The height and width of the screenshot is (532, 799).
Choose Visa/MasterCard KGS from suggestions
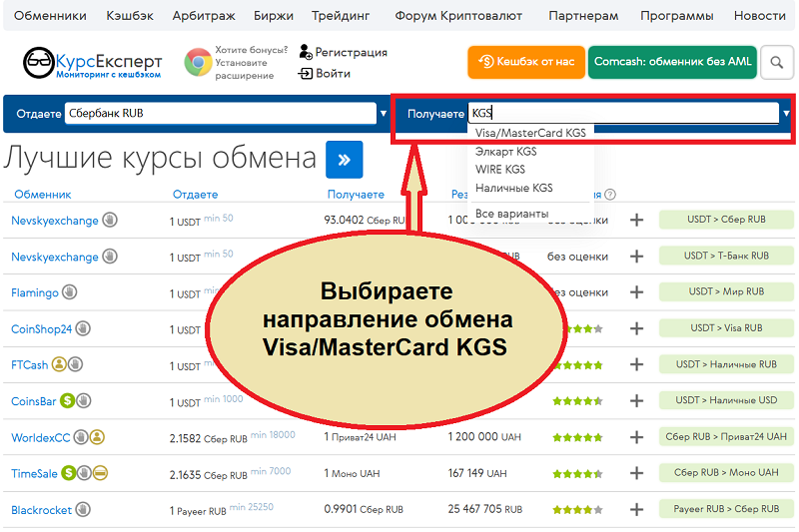click(x=530, y=133)
